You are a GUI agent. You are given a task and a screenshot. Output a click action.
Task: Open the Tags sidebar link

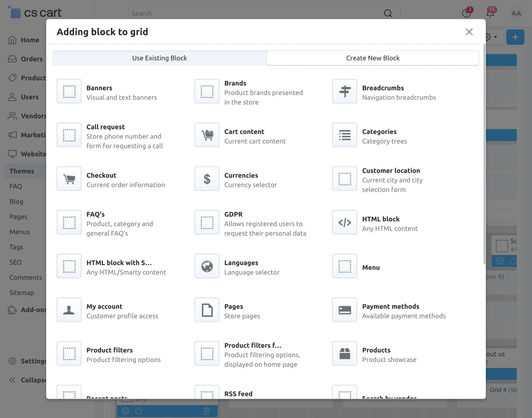coord(16,247)
